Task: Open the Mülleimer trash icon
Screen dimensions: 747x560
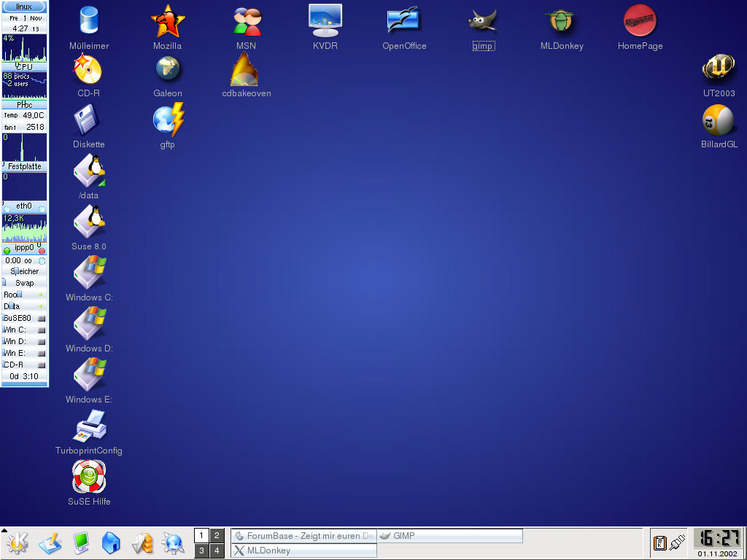Action: [89, 20]
